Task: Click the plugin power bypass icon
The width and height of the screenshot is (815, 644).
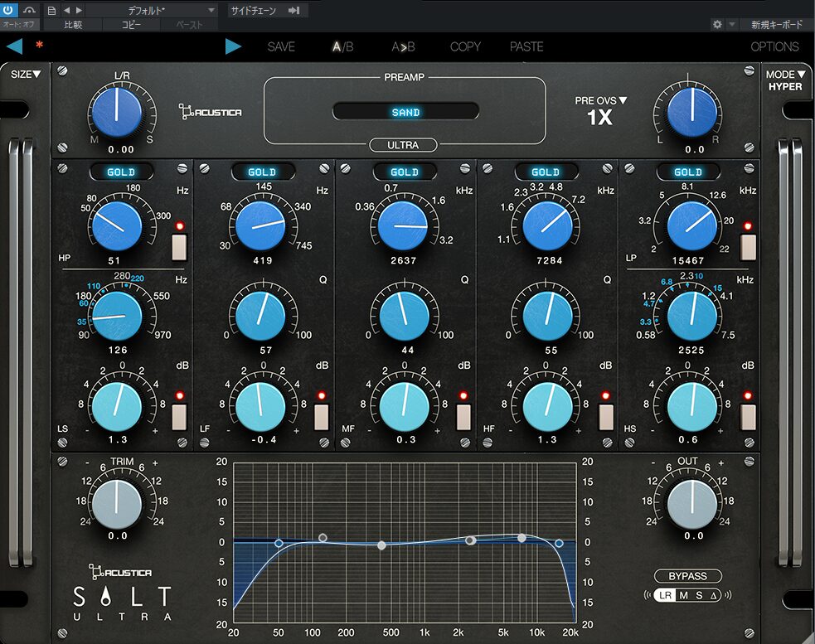Action: (x=9, y=10)
